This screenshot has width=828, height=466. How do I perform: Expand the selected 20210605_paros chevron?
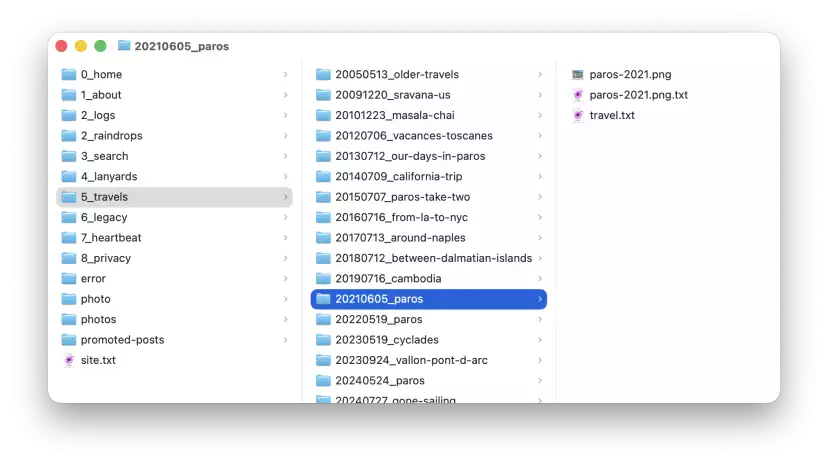(x=540, y=299)
